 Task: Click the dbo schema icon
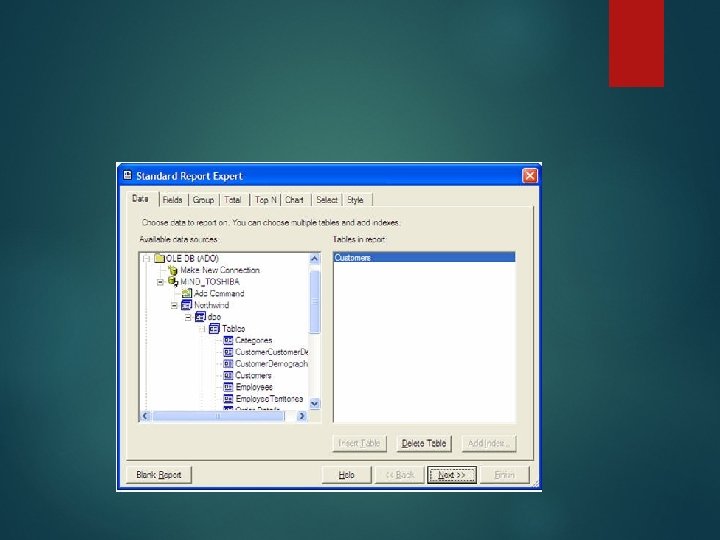tap(200, 317)
